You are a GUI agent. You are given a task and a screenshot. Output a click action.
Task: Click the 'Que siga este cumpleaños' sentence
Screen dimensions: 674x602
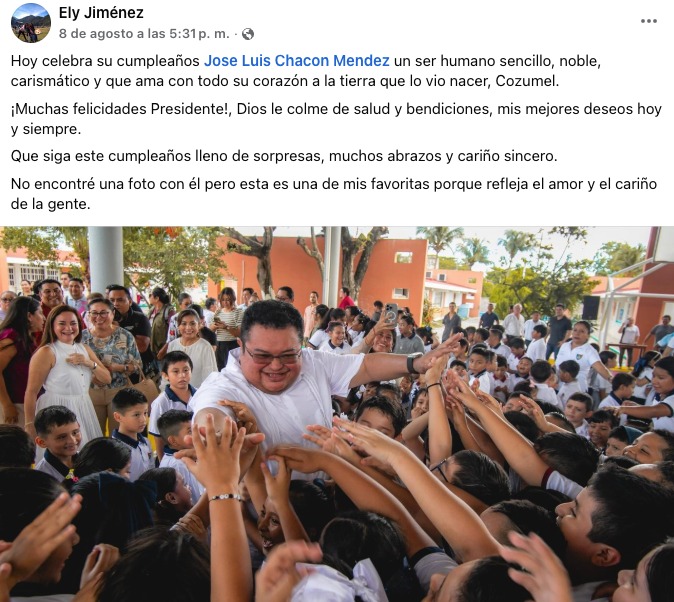[284, 156]
